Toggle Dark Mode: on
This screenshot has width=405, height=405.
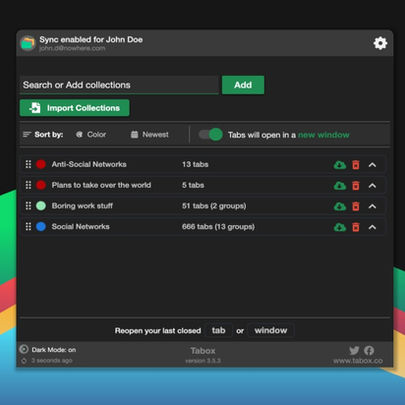point(48,350)
